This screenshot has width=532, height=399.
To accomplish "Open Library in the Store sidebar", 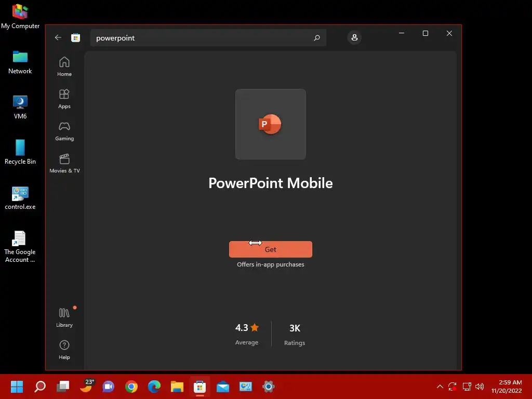I will coord(64,317).
